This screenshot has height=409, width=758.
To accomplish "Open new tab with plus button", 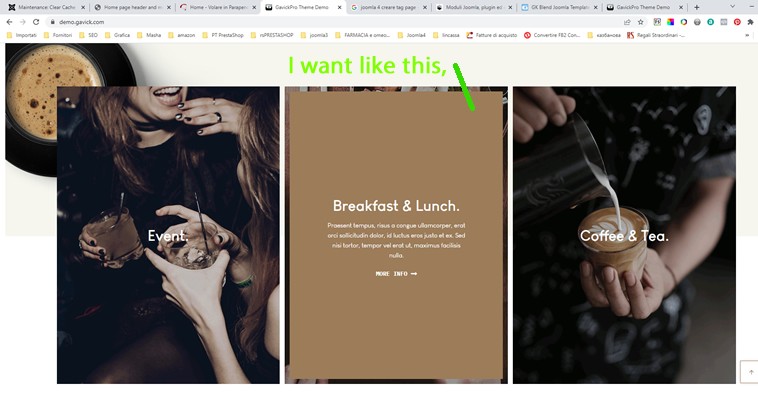I will [697, 7].
